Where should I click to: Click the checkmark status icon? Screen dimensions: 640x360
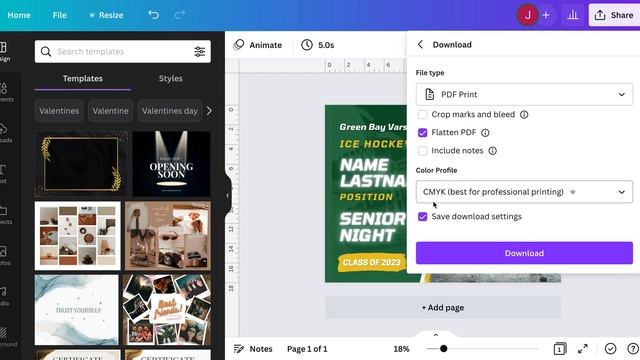coord(610,349)
